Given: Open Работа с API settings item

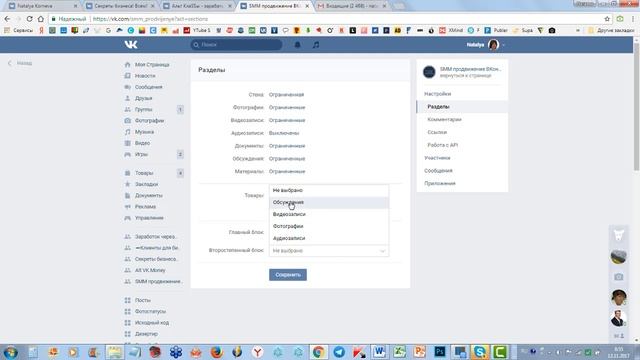Looking at the screenshot, I should pyautogui.click(x=442, y=145).
